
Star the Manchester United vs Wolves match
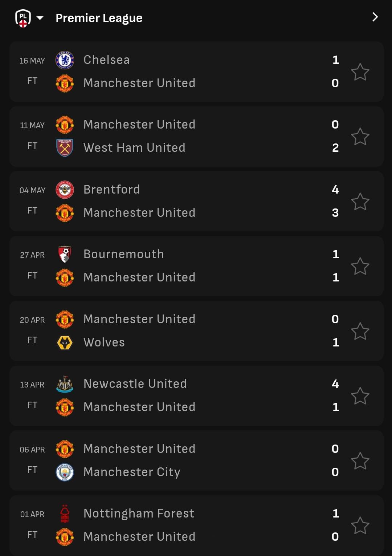[x=360, y=331]
